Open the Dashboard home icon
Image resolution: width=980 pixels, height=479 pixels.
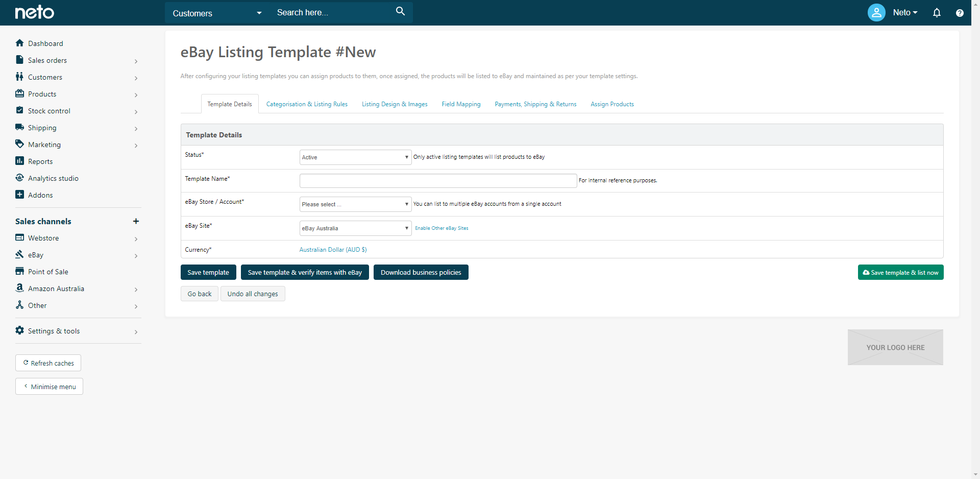[x=19, y=43]
